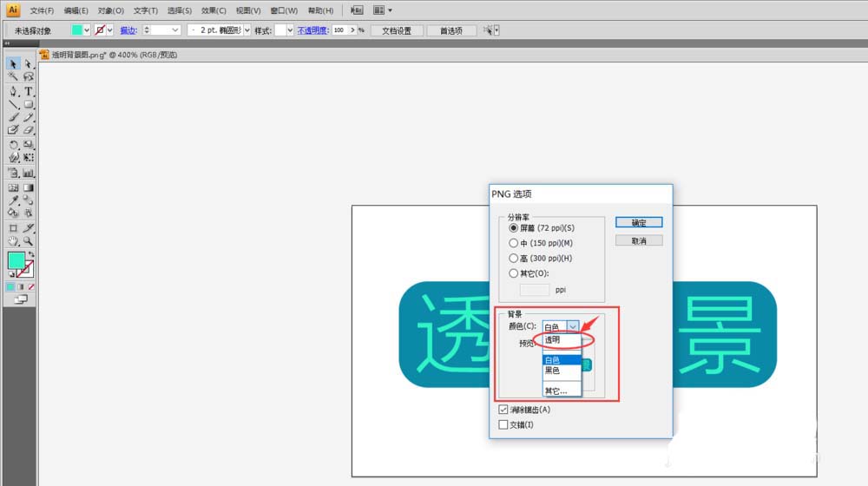
Task: Open the 颜色(C) background color dropdown
Action: point(573,326)
